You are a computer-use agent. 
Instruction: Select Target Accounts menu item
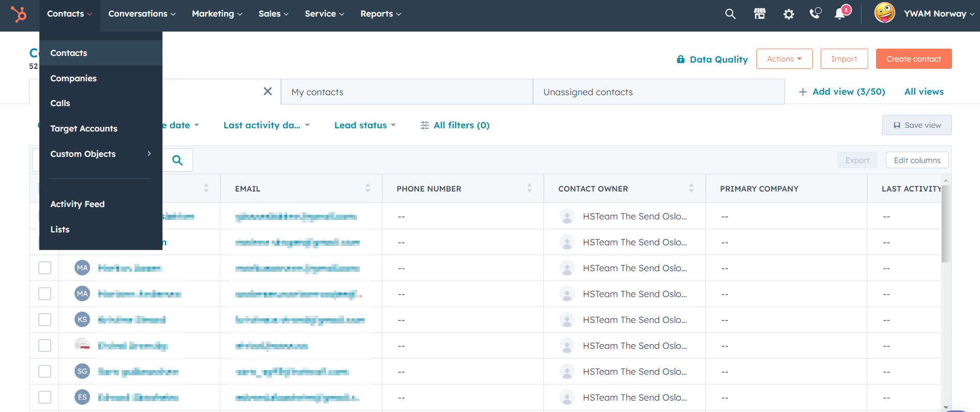click(101, 128)
